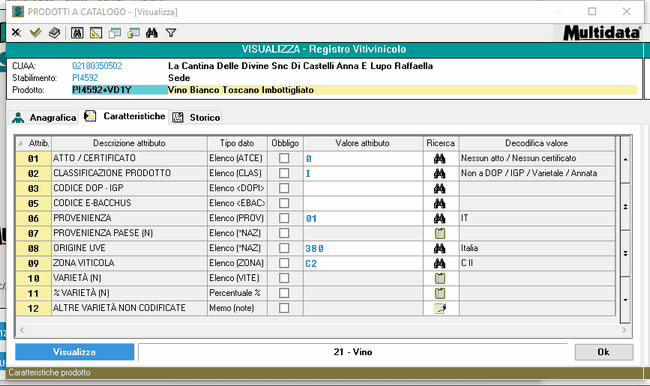Click the Stabilimento link PI4592

(x=85, y=78)
